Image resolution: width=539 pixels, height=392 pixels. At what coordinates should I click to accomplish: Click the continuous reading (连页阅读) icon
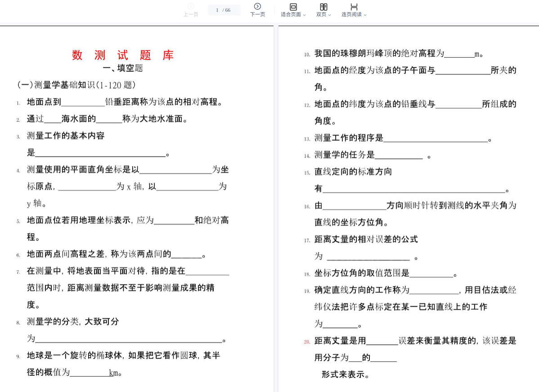(x=354, y=7)
